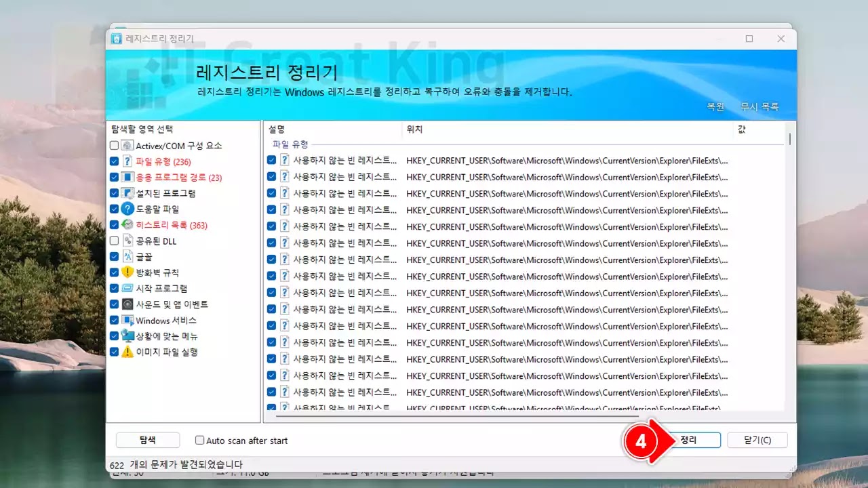The width and height of the screenshot is (868, 488).
Task: Click the 622 개의 문제가 발견되었습니다 status text
Action: tap(176, 465)
